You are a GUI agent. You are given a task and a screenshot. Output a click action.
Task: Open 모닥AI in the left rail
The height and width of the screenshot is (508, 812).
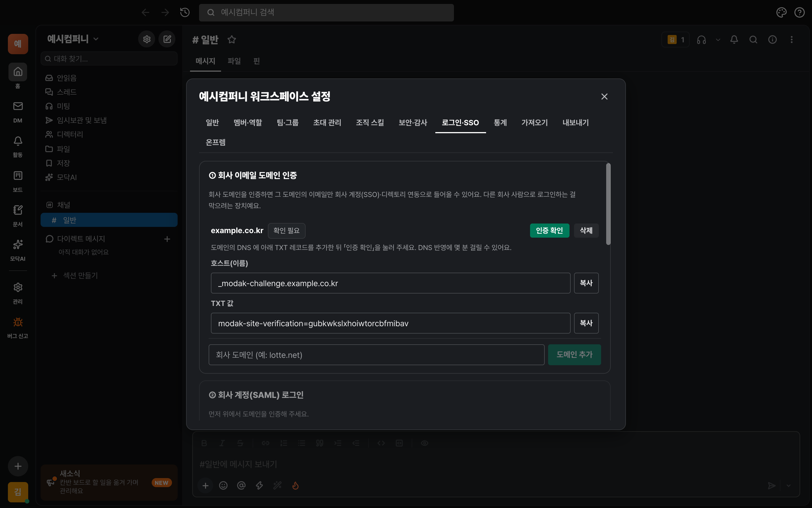click(18, 251)
